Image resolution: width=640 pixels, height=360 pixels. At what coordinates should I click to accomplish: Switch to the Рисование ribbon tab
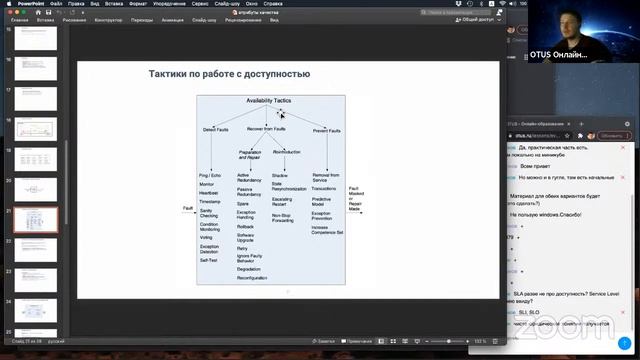74,20
